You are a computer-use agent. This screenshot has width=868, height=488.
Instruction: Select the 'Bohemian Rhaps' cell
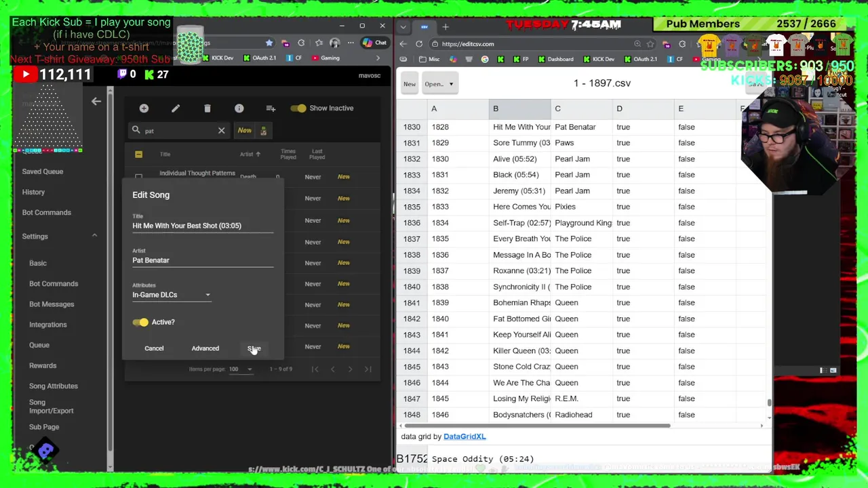click(x=520, y=303)
